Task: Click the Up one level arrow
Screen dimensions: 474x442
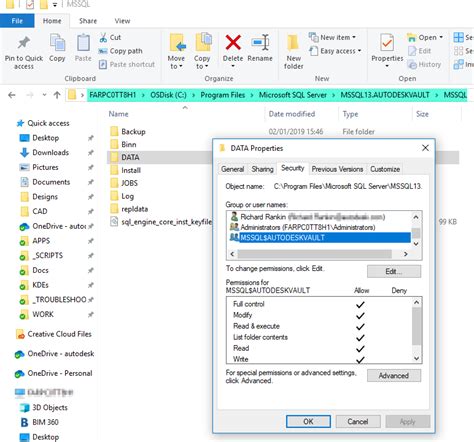Action: coord(57,95)
